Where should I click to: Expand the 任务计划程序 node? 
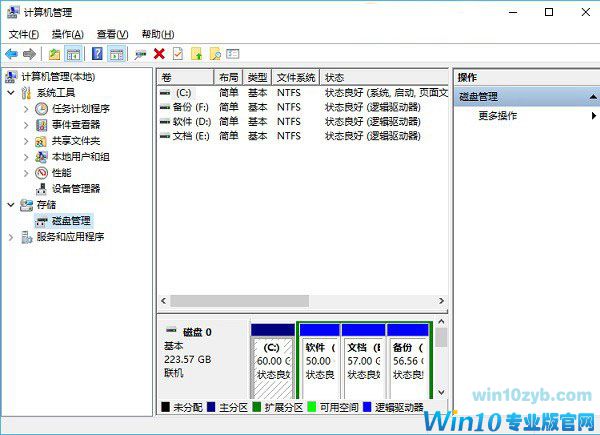coord(26,109)
